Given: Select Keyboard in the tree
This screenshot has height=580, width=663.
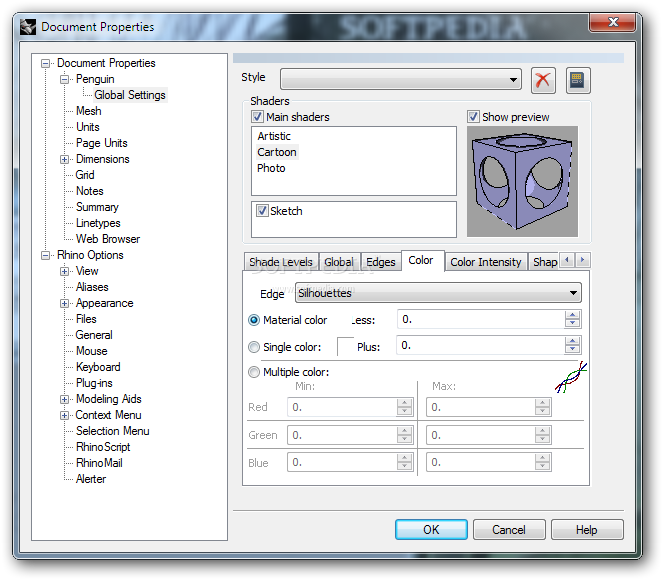Looking at the screenshot, I should [x=98, y=367].
